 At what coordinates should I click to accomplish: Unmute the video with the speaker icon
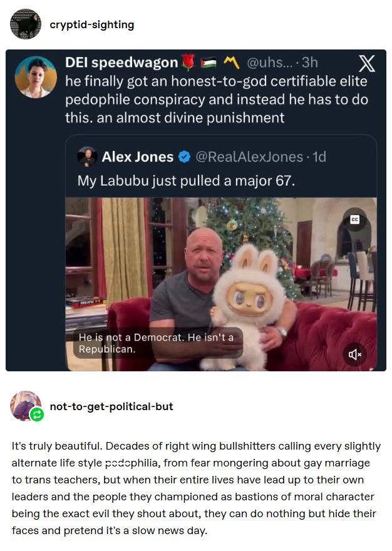(355, 354)
